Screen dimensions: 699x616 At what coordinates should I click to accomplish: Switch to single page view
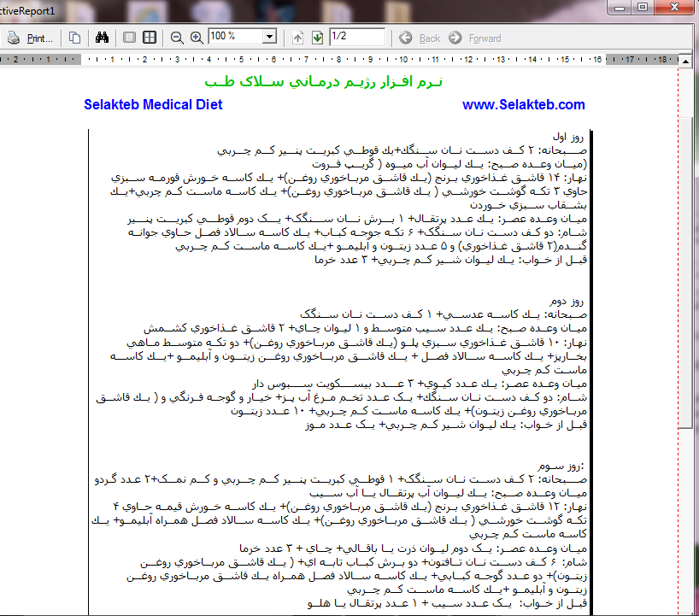pos(129,38)
